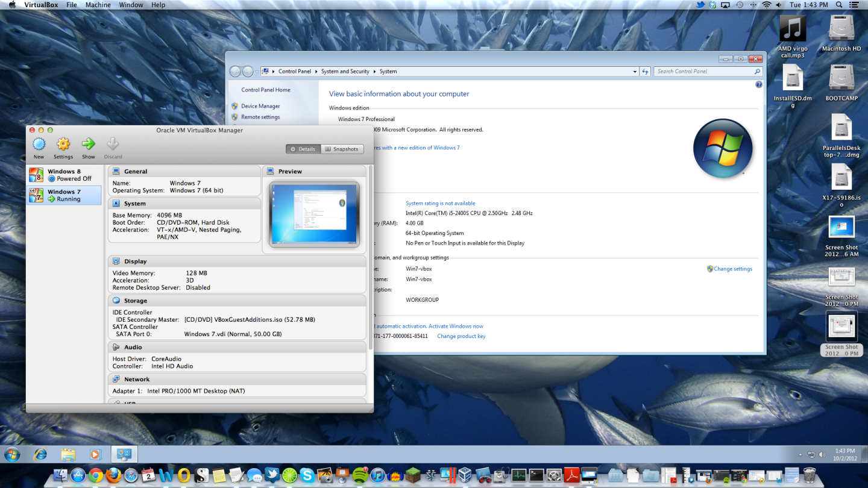Click the Show icon in VirtualBox toolbar
The height and width of the screenshot is (488, 868).
[88, 146]
